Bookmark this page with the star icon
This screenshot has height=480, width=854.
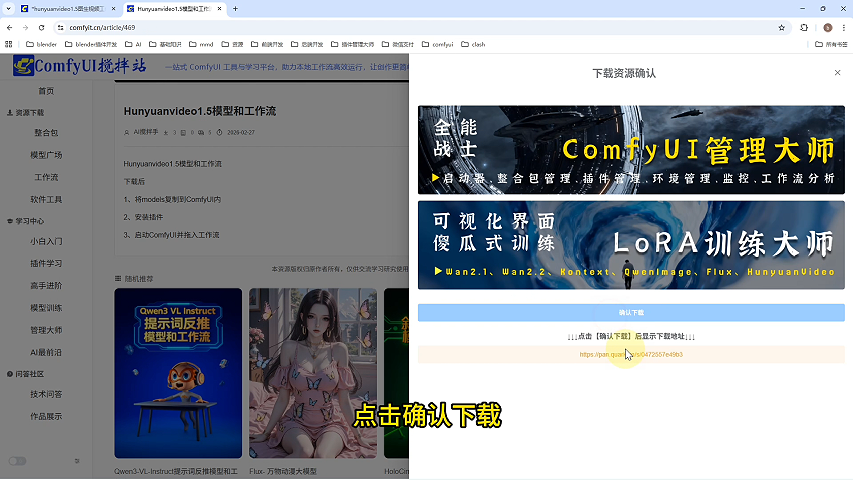[x=782, y=27]
